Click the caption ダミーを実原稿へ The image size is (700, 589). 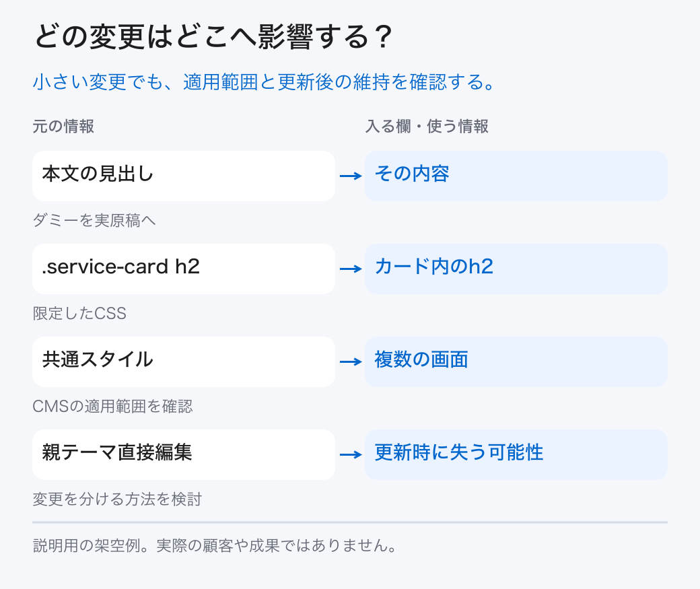click(x=94, y=220)
